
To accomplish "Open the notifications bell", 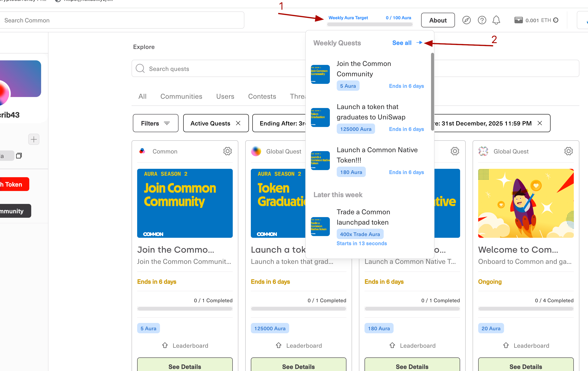I will pyautogui.click(x=496, y=20).
